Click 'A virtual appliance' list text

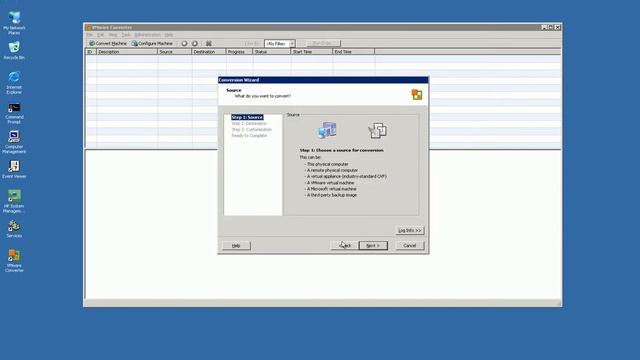[x=347, y=176]
